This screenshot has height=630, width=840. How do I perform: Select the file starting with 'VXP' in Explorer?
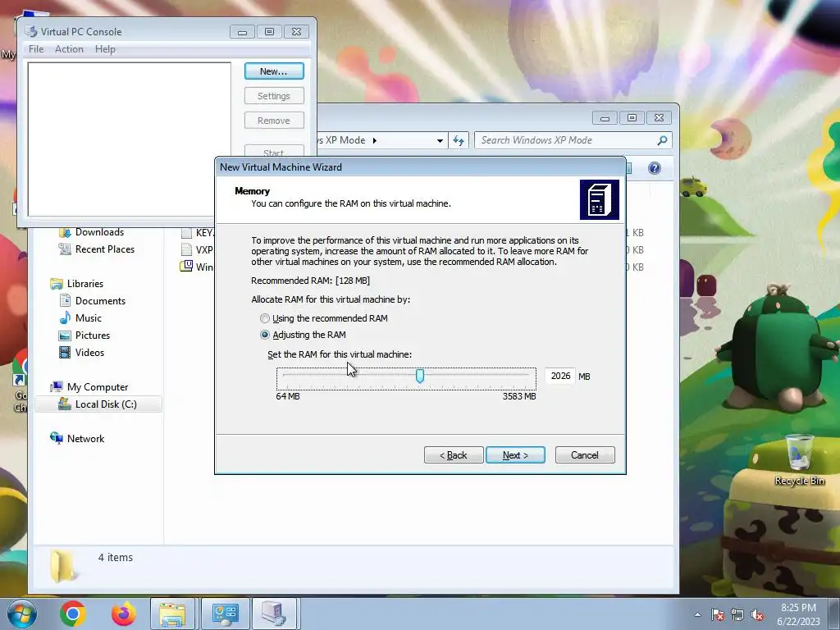tap(198, 249)
